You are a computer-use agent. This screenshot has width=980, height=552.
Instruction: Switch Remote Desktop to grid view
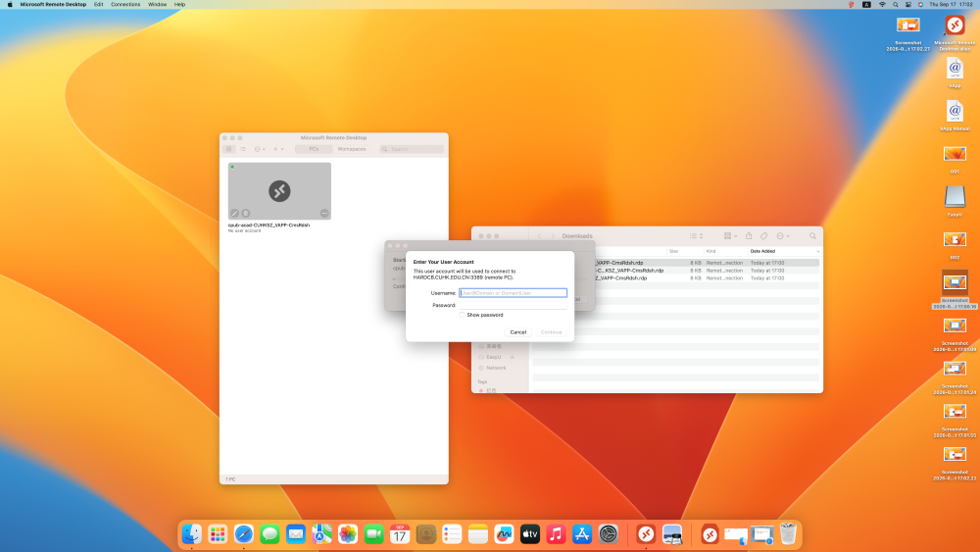(229, 149)
